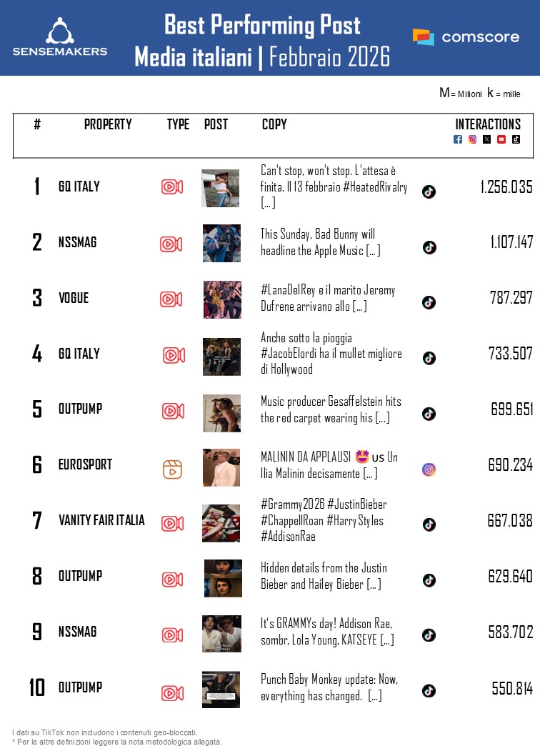Click the YouTube icon under Interactions
Image resolution: width=540 pixels, height=756 pixels.
tap(501, 139)
